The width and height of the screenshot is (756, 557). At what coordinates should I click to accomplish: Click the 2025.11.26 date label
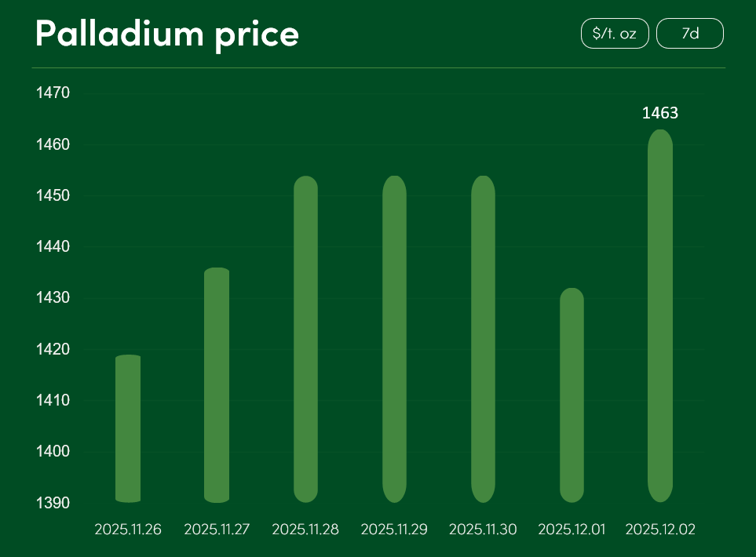(128, 530)
